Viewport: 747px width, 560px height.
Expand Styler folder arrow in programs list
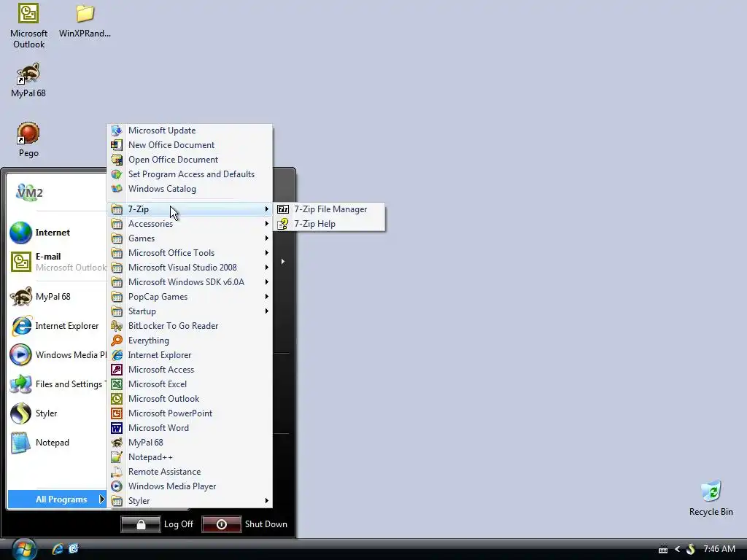(267, 501)
